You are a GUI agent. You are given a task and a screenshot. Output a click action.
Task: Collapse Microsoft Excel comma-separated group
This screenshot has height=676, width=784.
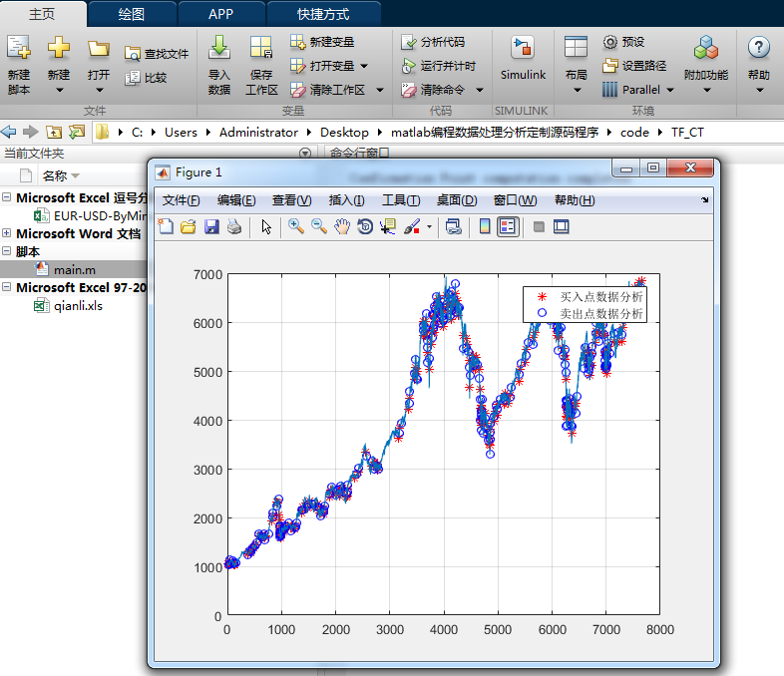(x=7, y=197)
